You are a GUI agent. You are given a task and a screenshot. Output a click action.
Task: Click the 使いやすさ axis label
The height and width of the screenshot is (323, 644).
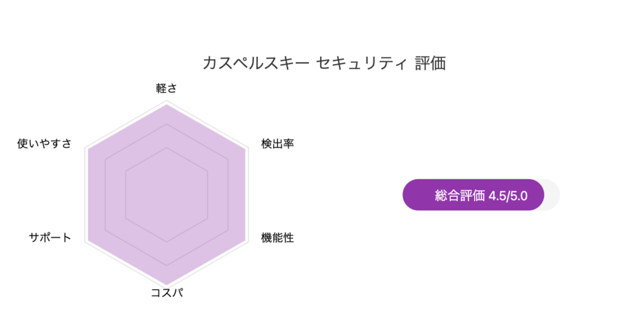[45, 144]
